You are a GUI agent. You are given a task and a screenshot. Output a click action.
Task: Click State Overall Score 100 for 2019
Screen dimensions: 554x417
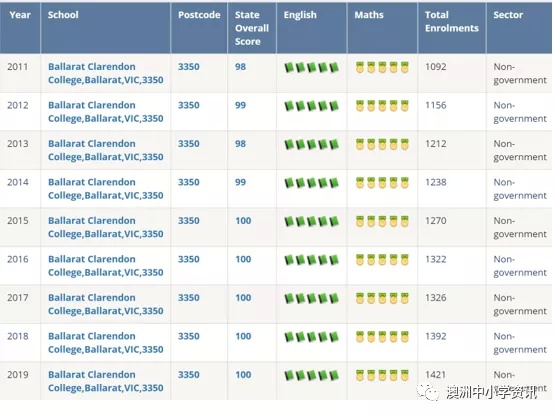click(x=243, y=375)
